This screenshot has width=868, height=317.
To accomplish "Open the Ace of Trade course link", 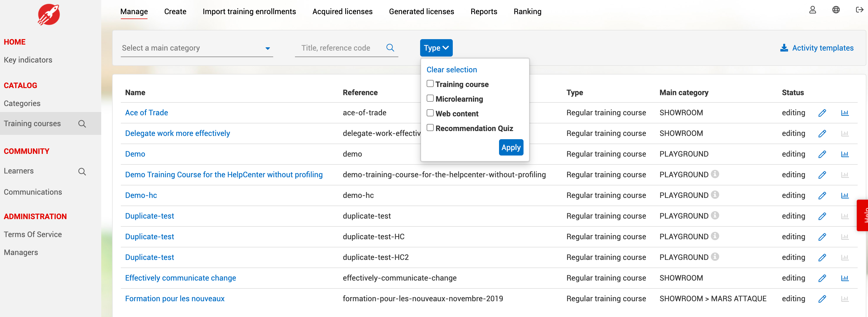I will (146, 113).
